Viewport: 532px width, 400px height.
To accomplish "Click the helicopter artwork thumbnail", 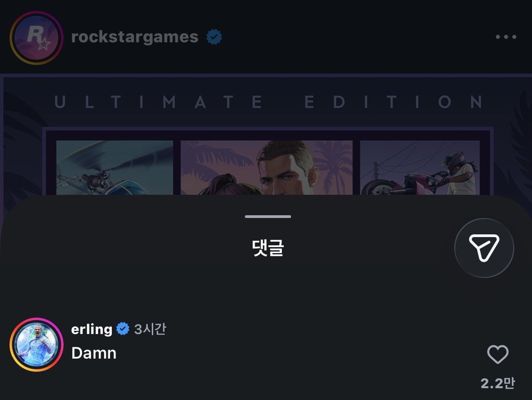I will (x=115, y=168).
